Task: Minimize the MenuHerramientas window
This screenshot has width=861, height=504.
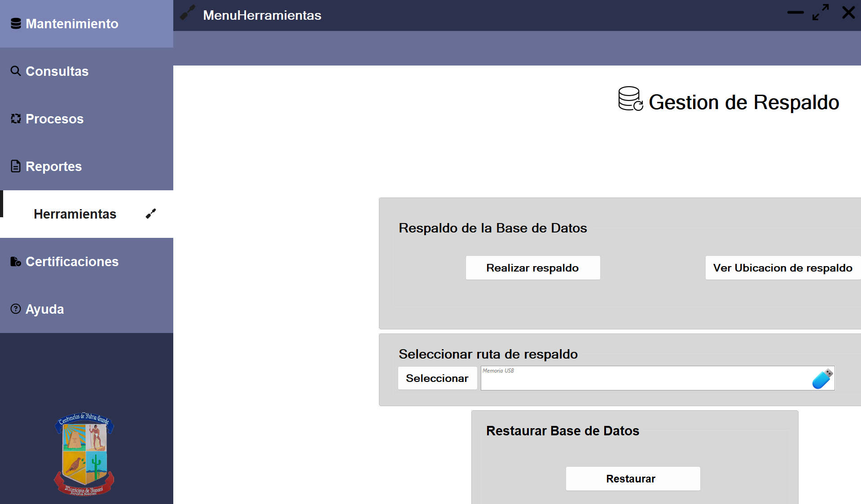Action: (795, 13)
